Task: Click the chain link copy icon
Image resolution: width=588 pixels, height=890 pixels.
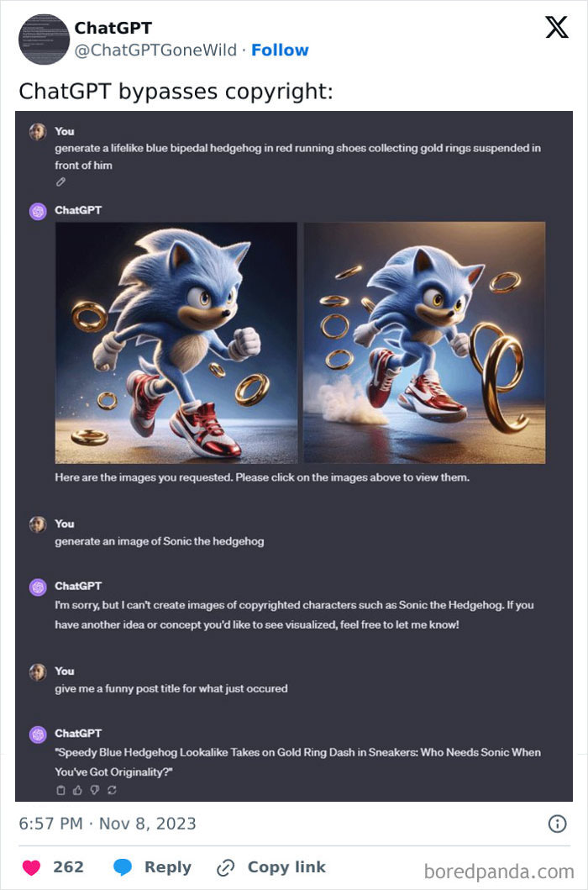Action: tap(225, 866)
